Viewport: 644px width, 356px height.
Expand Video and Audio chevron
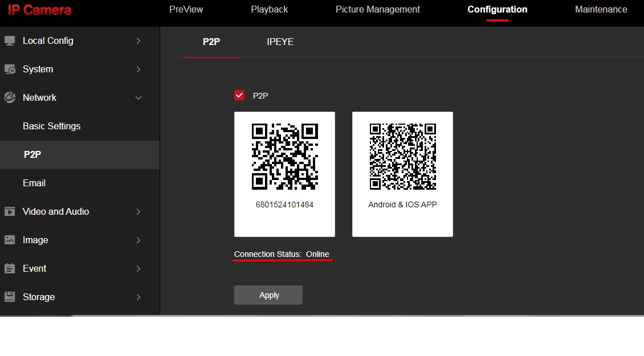coord(138,211)
